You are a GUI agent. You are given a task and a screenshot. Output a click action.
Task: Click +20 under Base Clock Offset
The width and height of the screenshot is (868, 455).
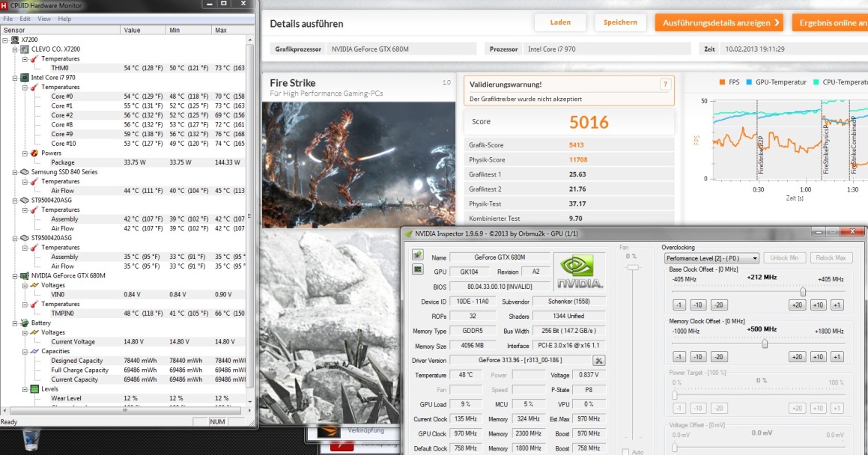click(797, 305)
